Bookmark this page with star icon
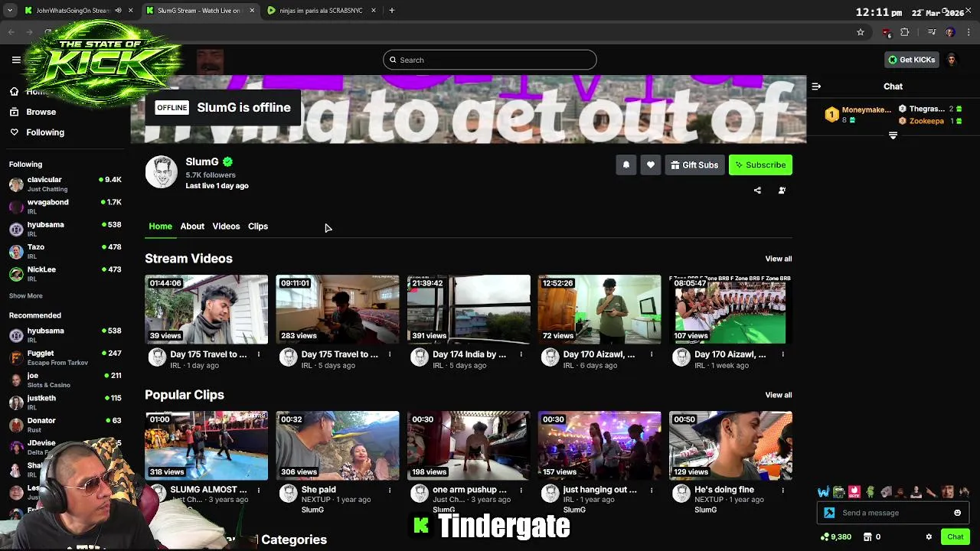Viewport: 980px width, 551px height. tap(861, 32)
